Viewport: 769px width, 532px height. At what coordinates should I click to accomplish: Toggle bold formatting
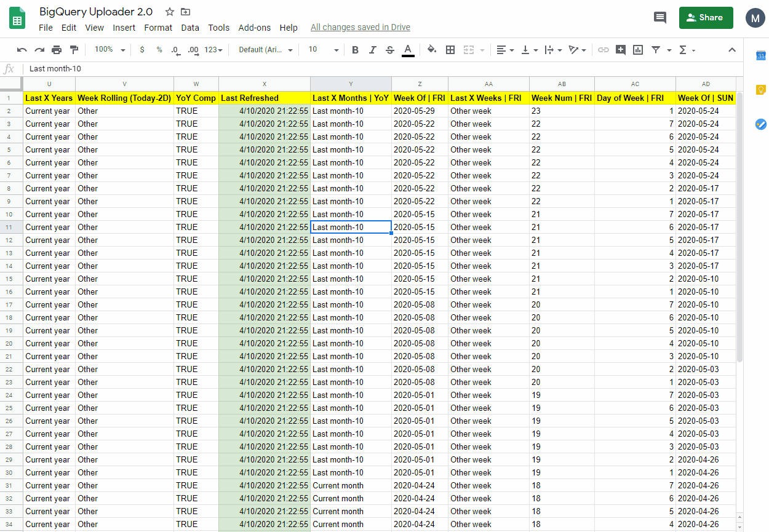[355, 50]
